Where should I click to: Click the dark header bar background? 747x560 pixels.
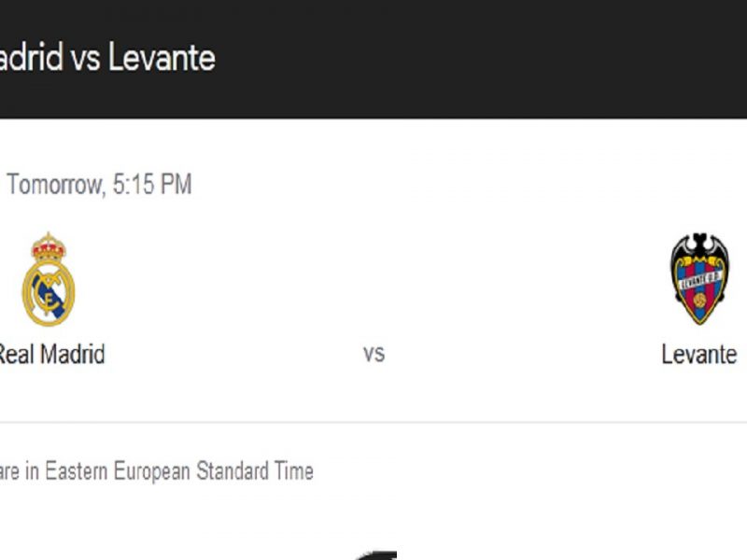point(476,59)
